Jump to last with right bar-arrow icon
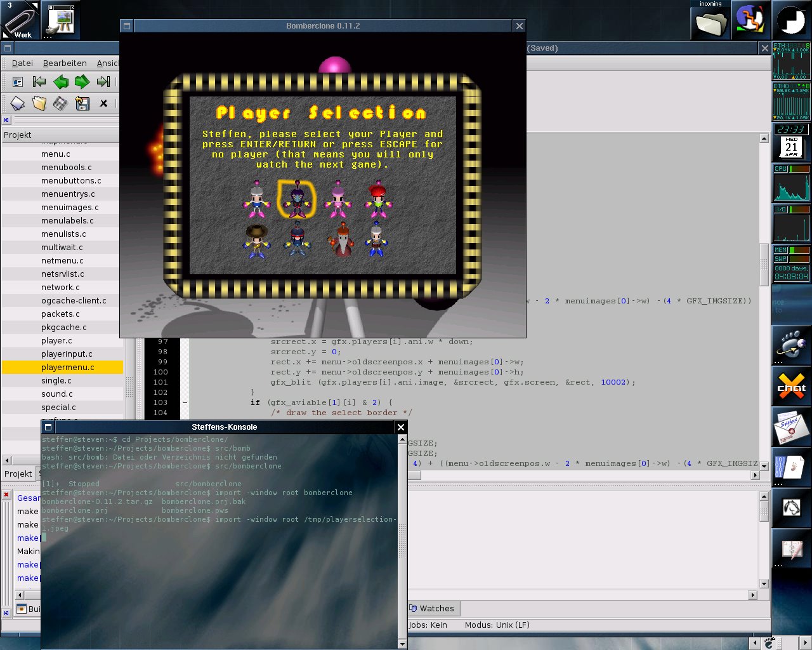Image resolution: width=812 pixels, height=650 pixels. 103,81
